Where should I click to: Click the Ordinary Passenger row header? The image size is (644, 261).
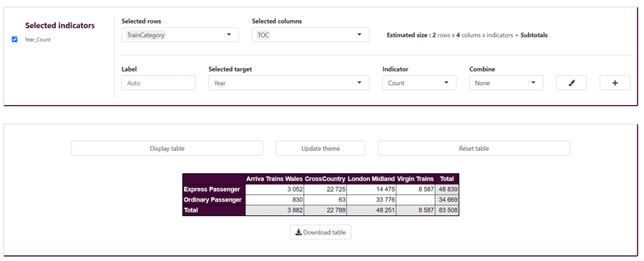point(214,200)
